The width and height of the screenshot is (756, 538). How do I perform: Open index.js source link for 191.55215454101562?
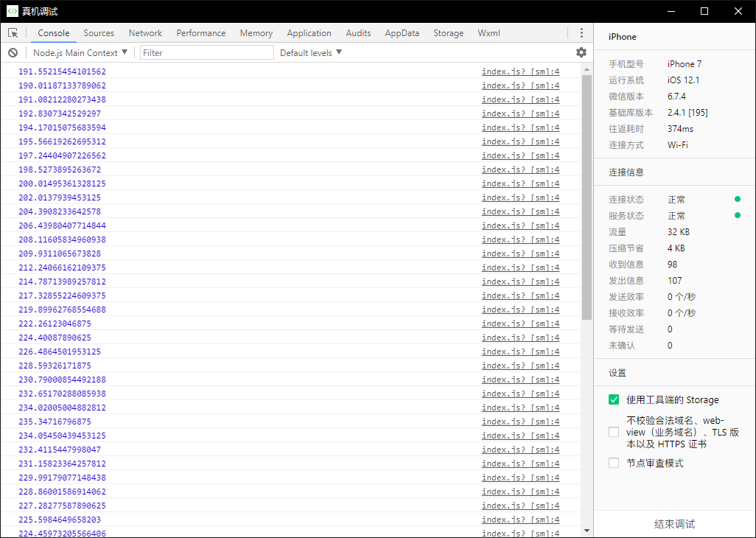(520, 72)
